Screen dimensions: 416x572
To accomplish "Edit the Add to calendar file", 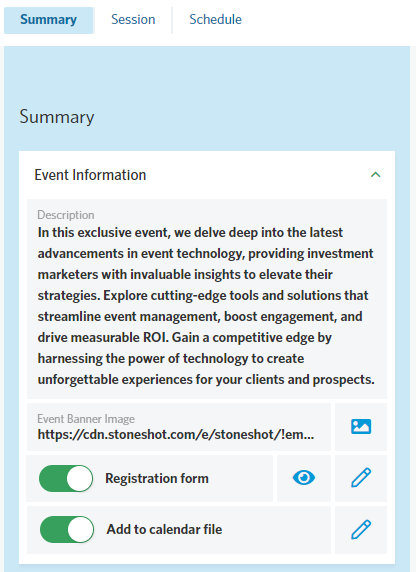I will [x=361, y=529].
